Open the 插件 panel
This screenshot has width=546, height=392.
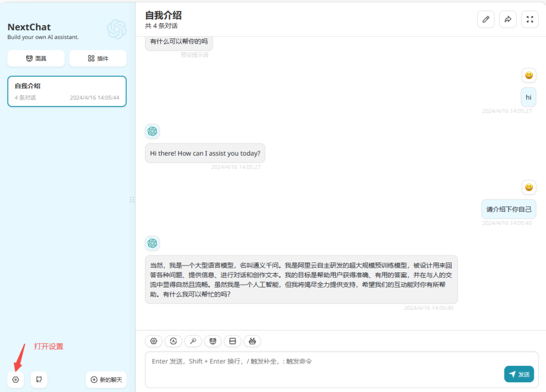pyautogui.click(x=98, y=58)
